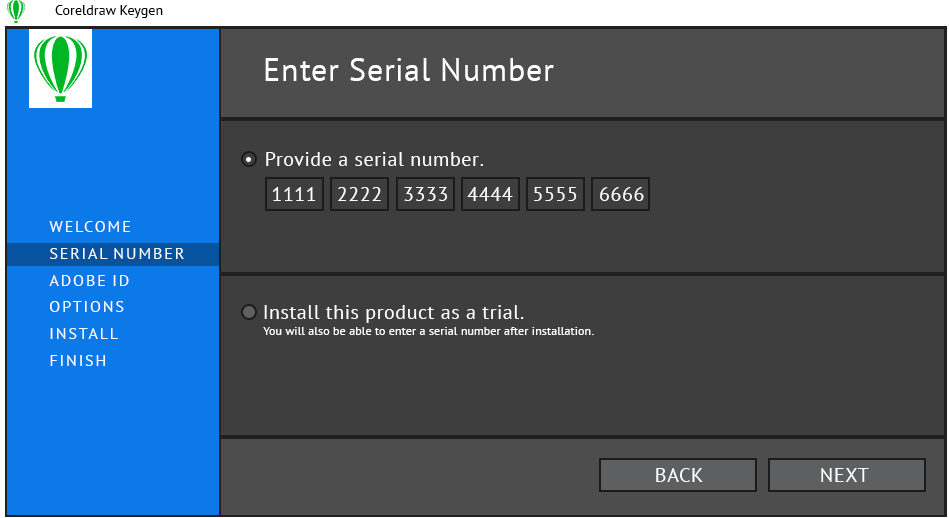Click the NEXT button
949x518 pixels.
(x=847, y=475)
